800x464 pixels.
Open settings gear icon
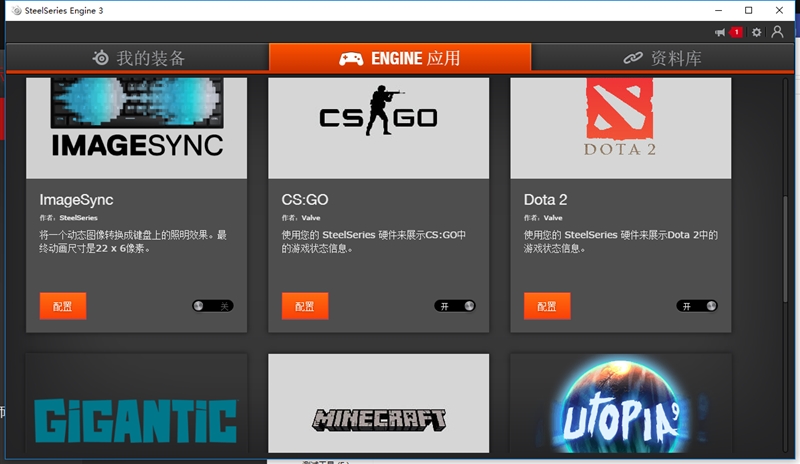[x=757, y=32]
